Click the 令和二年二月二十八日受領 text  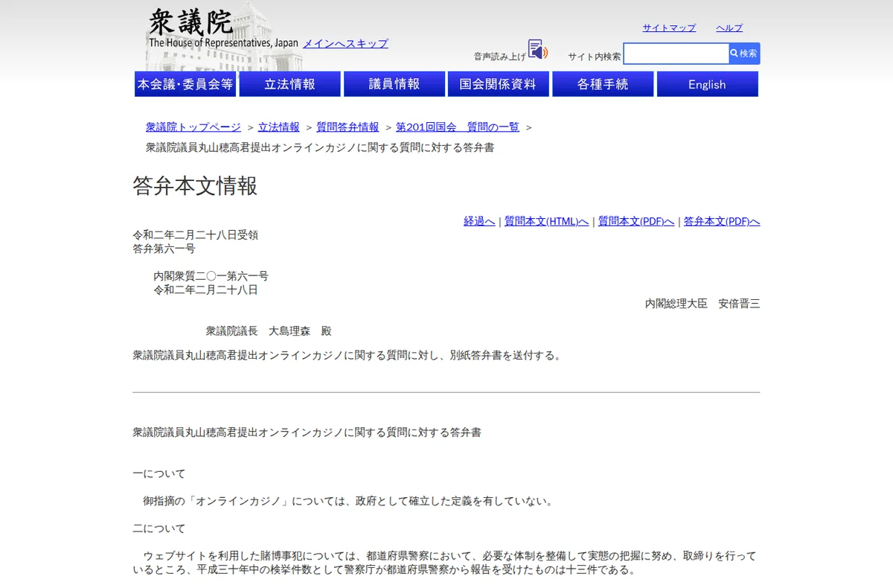pyautogui.click(x=196, y=235)
